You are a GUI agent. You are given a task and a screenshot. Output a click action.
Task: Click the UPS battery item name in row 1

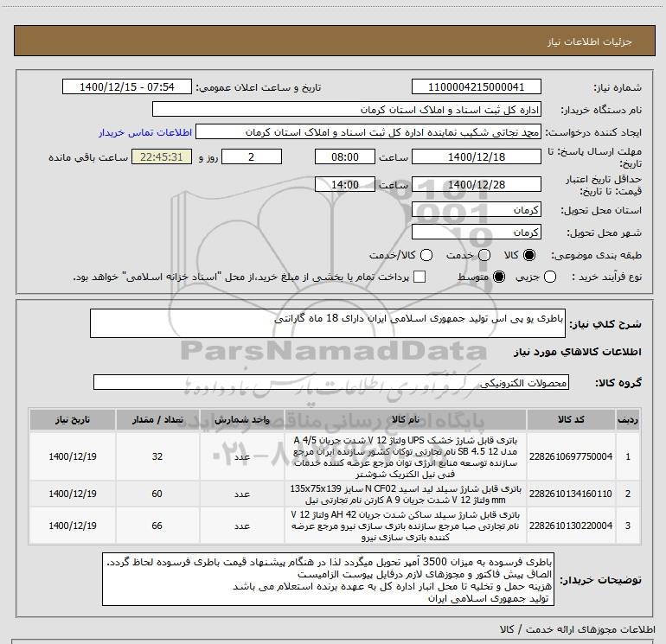(405, 456)
